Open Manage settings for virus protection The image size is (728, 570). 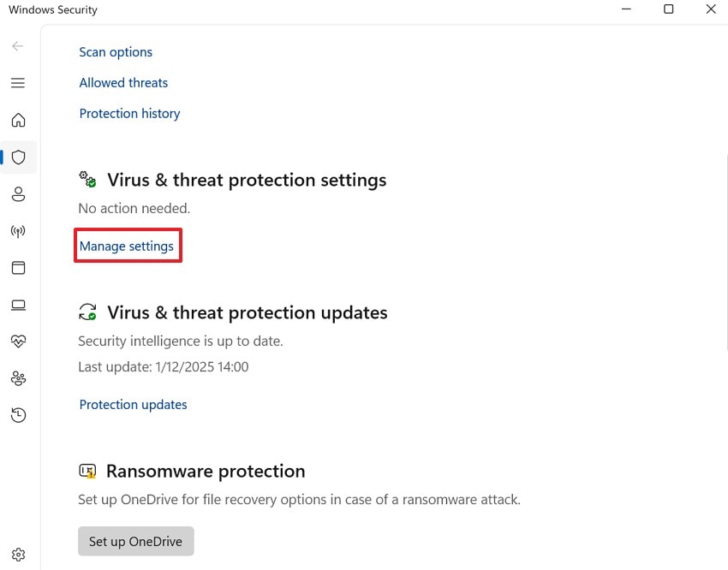(x=127, y=246)
